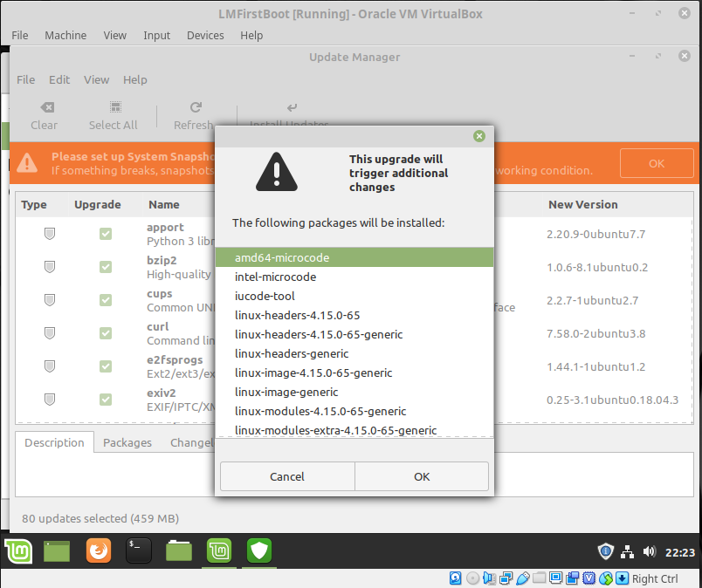Click the VirtualBox keyboard capture arrow icon

(x=622, y=578)
